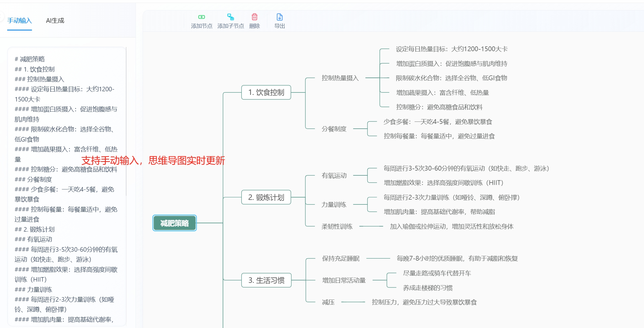Select the 分餐制度 node
Image resolution: width=644 pixels, height=328 pixels.
coord(334,129)
